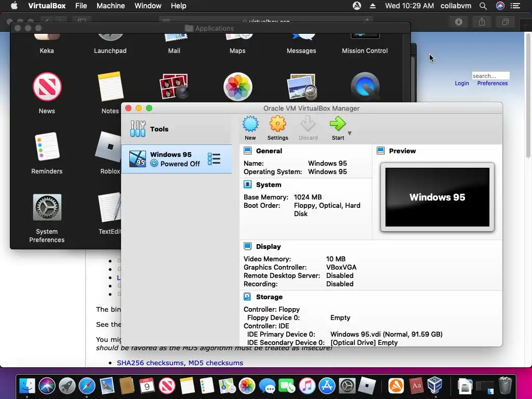Open Reminders in the Applications window
Viewport: 532px width, 399px height.
point(47,147)
